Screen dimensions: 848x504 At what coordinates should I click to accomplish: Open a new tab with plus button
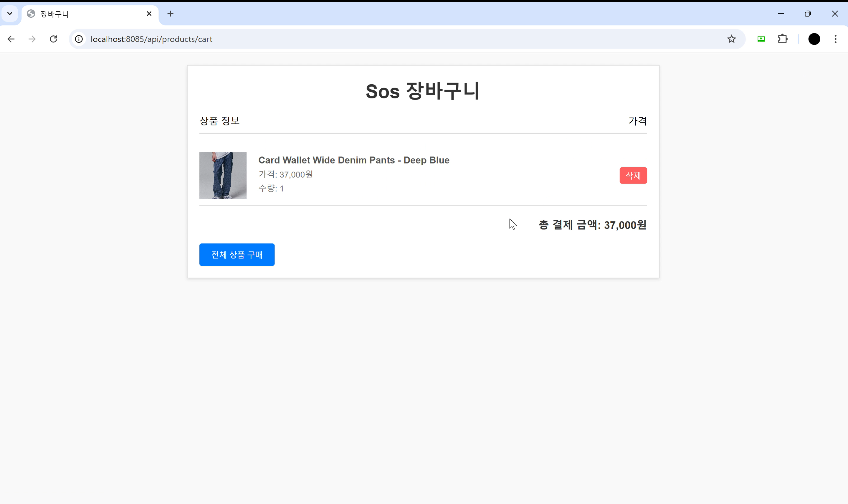[x=171, y=14]
